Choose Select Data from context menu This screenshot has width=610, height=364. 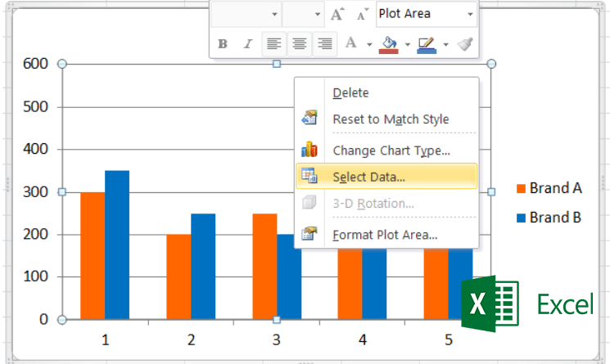coord(386,177)
